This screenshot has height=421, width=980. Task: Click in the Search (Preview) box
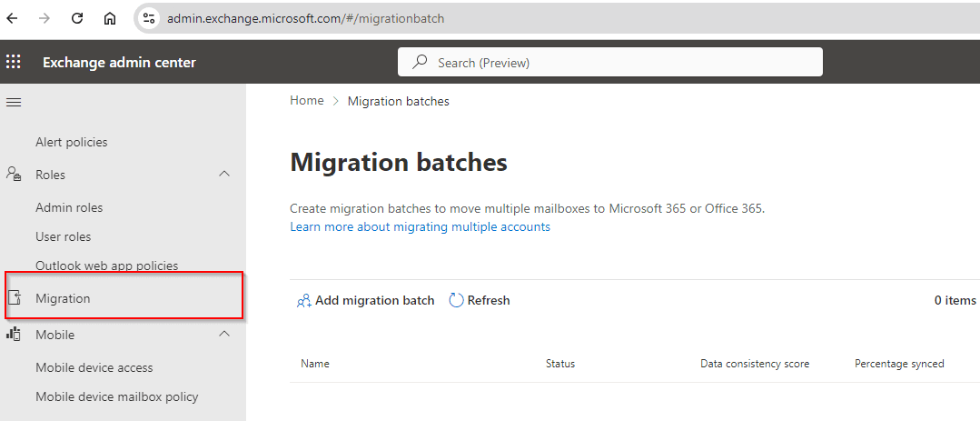coord(610,62)
